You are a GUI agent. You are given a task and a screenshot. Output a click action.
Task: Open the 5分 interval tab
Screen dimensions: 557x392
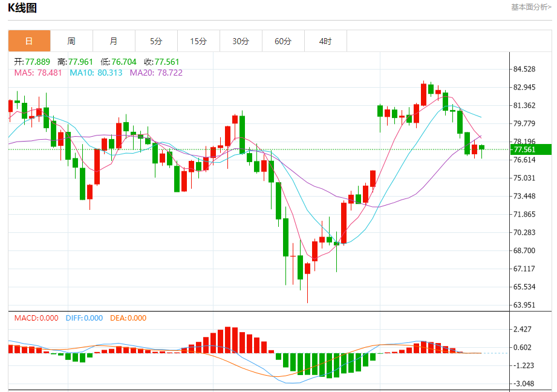tap(156, 41)
